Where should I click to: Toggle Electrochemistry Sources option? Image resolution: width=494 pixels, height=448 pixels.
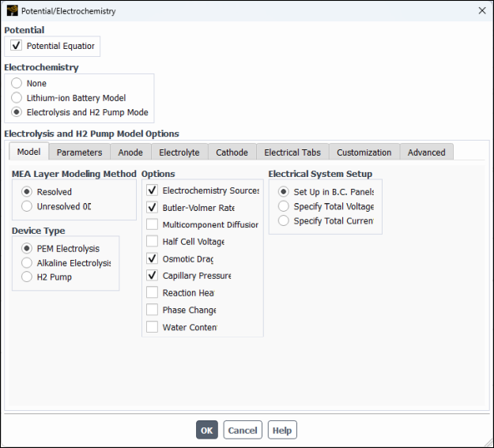[153, 190]
